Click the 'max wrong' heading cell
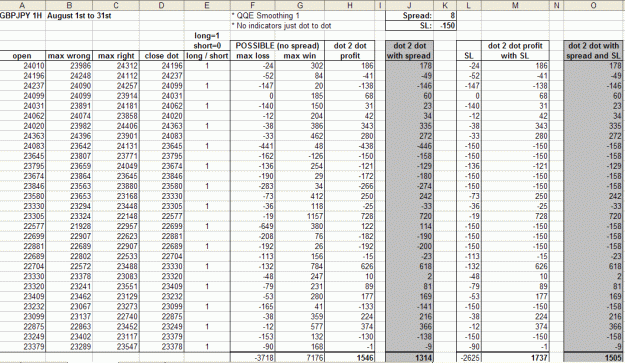625x363 pixels. click(69, 56)
